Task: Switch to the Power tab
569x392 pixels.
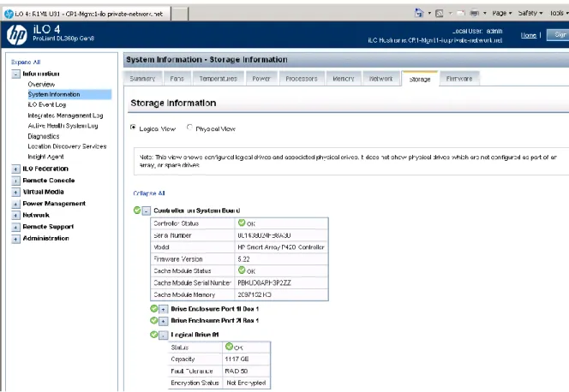Action: (x=261, y=79)
